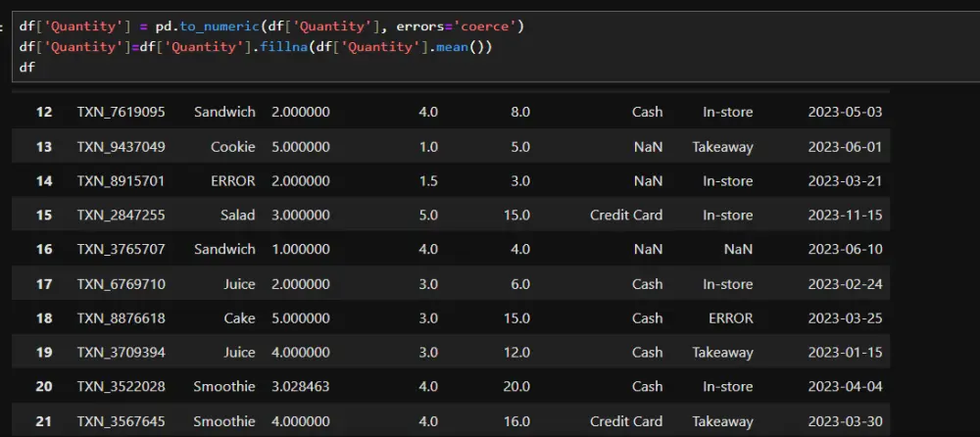This screenshot has height=437, width=980.
Task: Click the price value 1.5
Action: 428,180
